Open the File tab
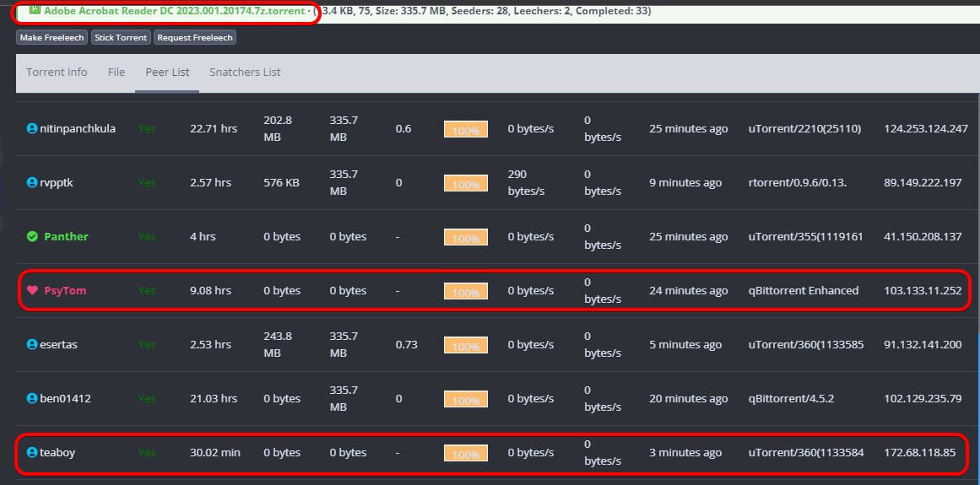Viewport: 980px width, 485px height. point(116,72)
